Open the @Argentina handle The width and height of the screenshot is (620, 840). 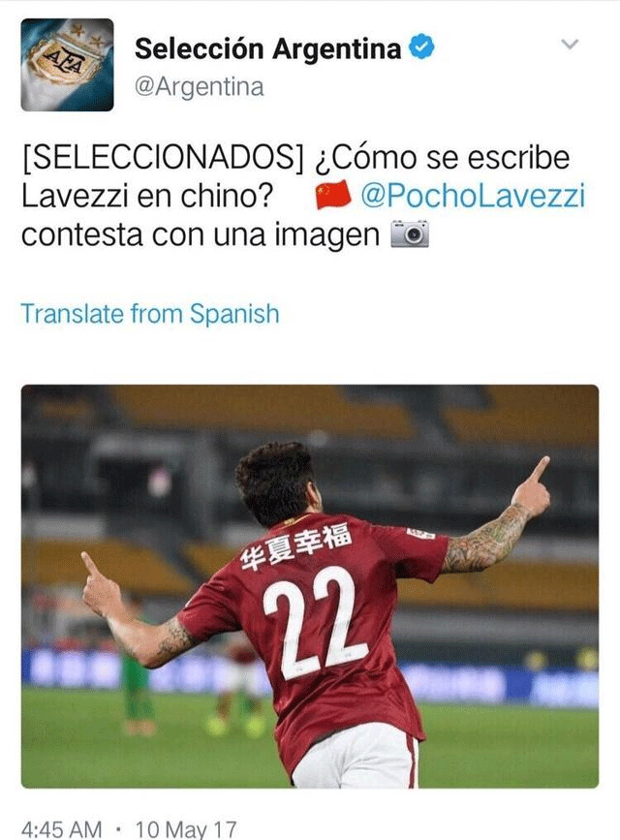pyautogui.click(x=200, y=87)
